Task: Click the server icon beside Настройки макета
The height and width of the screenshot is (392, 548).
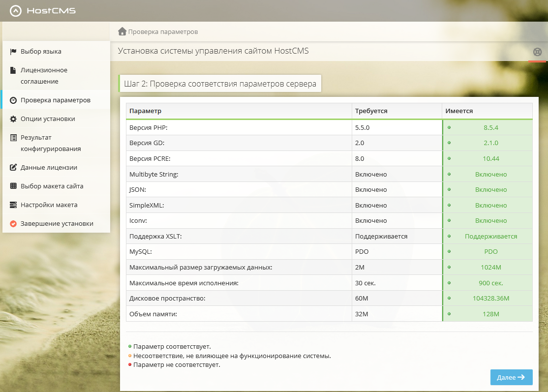Action: click(x=13, y=205)
